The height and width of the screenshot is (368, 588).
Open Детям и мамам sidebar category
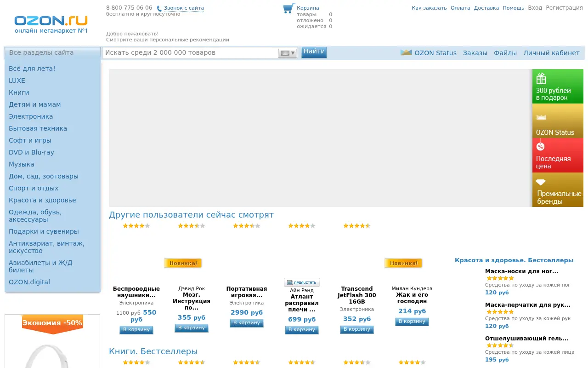(34, 104)
